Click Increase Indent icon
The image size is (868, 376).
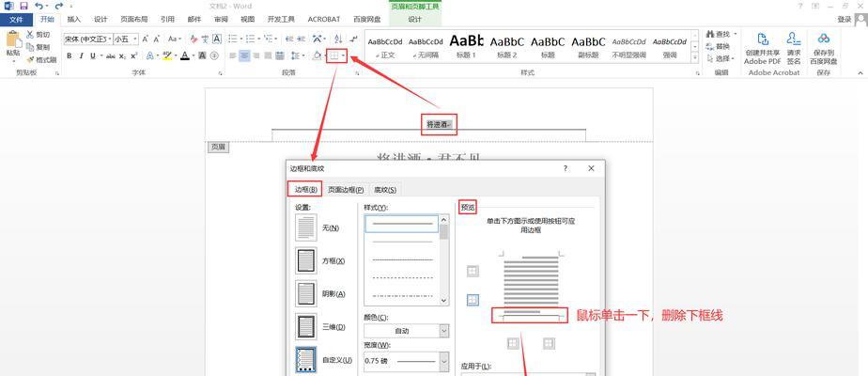(x=302, y=39)
